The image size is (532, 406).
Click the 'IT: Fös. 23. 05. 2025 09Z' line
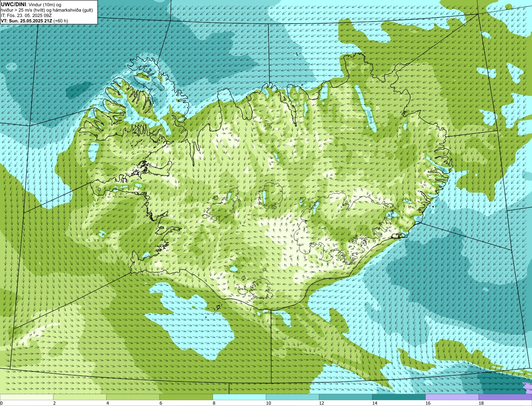(27, 15)
